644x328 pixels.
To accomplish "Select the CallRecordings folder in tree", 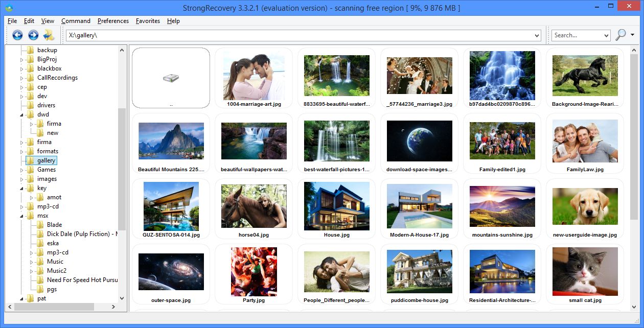I will pos(57,78).
